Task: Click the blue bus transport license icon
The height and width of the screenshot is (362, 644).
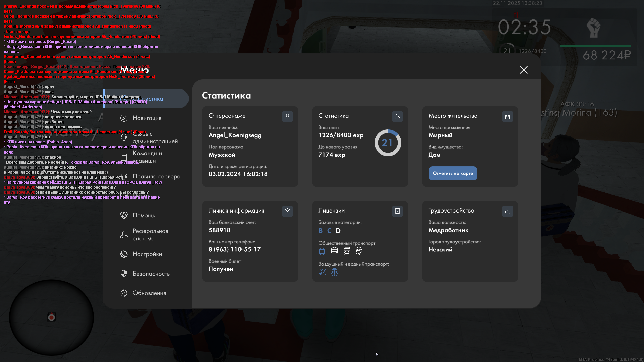Action: (322, 251)
